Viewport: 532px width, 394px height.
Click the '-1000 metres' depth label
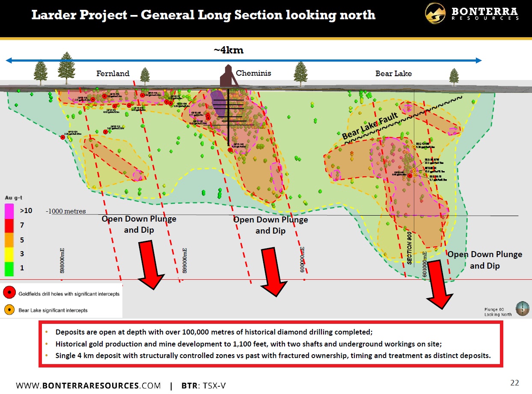[x=66, y=211]
